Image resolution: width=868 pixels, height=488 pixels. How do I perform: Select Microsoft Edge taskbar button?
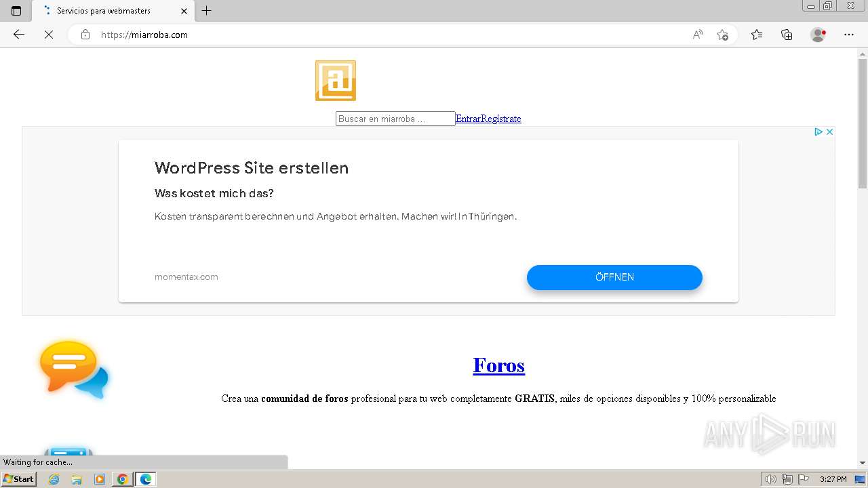tap(146, 479)
